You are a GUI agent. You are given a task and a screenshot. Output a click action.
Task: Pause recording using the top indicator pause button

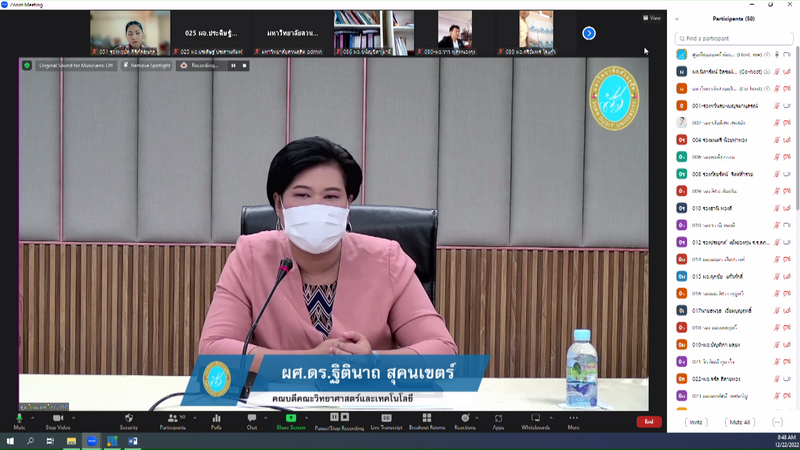(x=233, y=65)
